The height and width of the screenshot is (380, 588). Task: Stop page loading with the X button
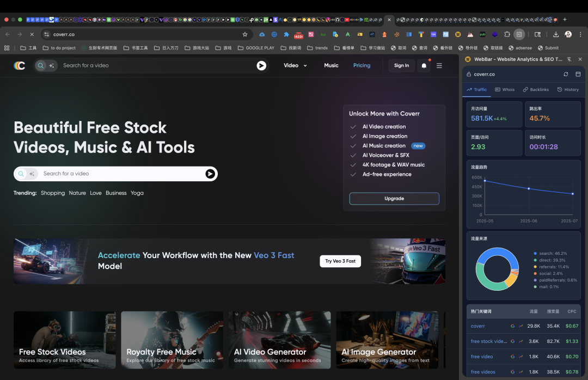32,34
